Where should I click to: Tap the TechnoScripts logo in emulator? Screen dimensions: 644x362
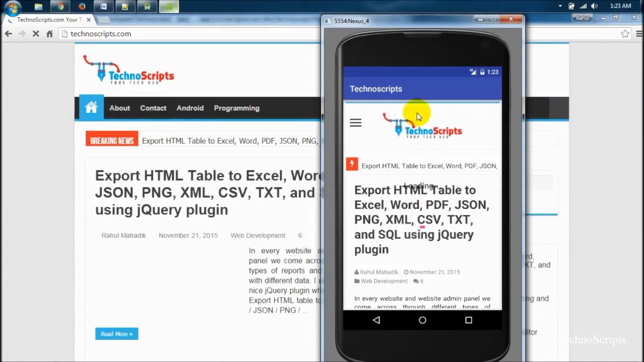[x=422, y=126]
